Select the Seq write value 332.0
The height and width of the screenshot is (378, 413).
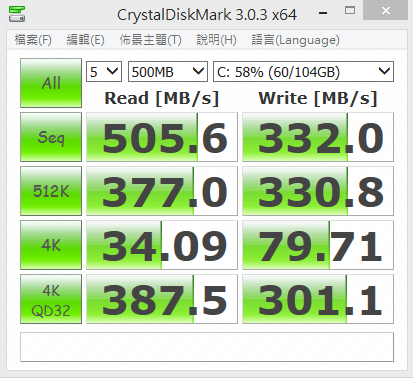(x=318, y=137)
